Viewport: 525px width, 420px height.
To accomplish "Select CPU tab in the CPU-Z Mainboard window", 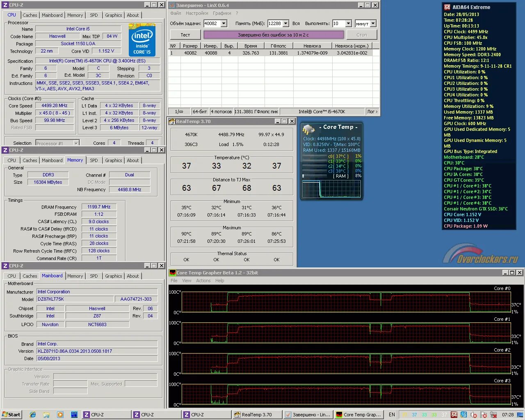I will [x=11, y=276].
